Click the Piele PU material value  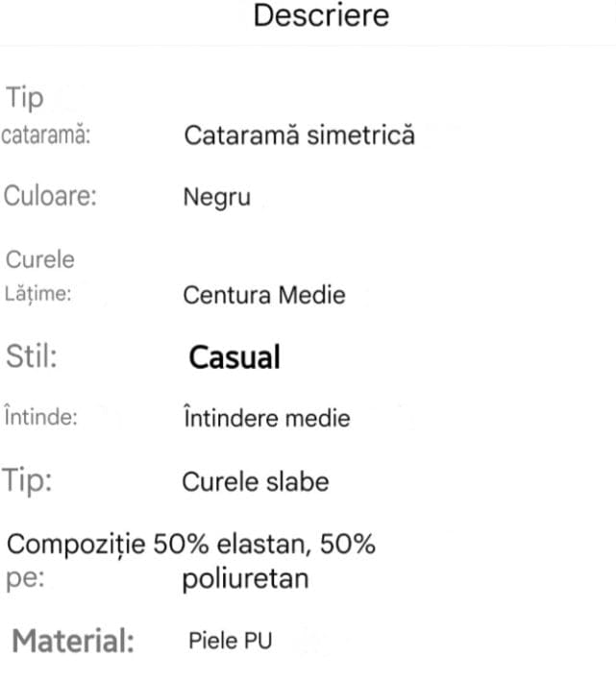point(231,641)
